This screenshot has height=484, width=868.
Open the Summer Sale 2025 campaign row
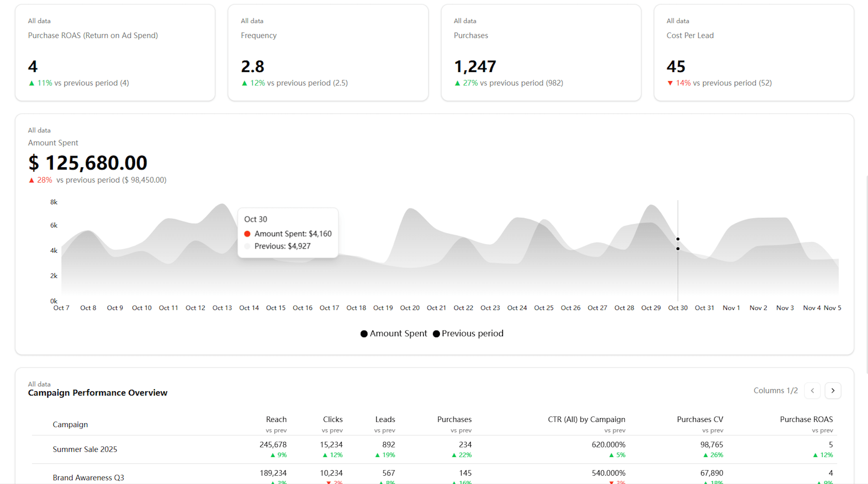85,449
